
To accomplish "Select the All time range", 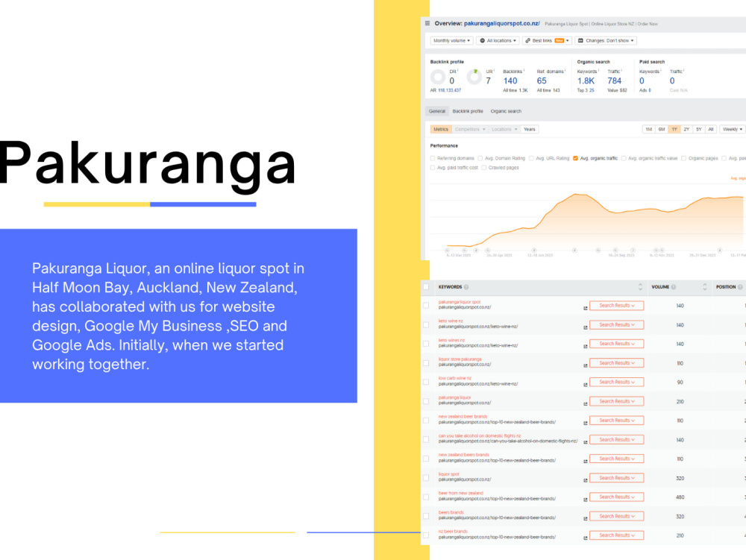I will [x=711, y=129].
